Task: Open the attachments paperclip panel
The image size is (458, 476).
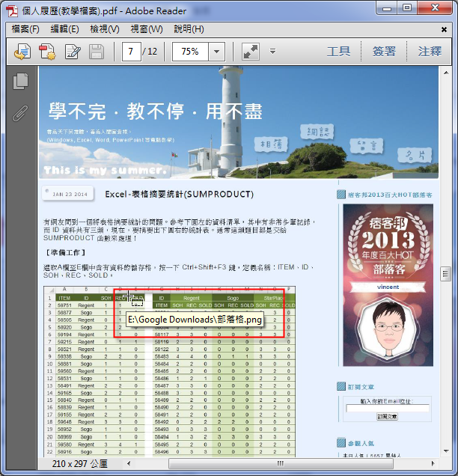Action: click(20, 113)
